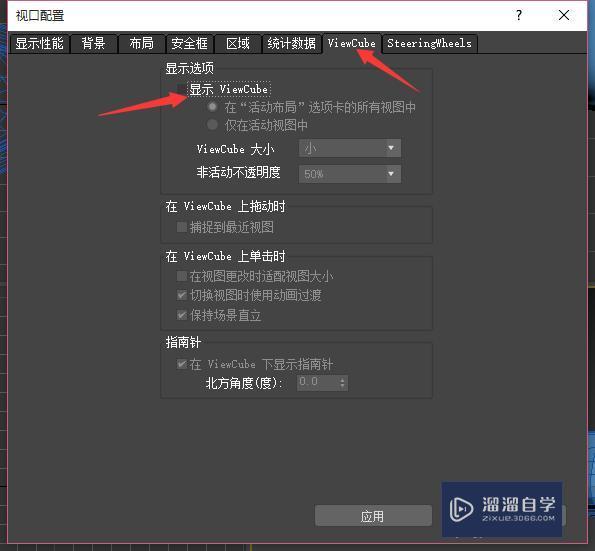The height and width of the screenshot is (551, 595).
Task: Check 在视图更改时适配视图大小 option
Action: coord(182,276)
